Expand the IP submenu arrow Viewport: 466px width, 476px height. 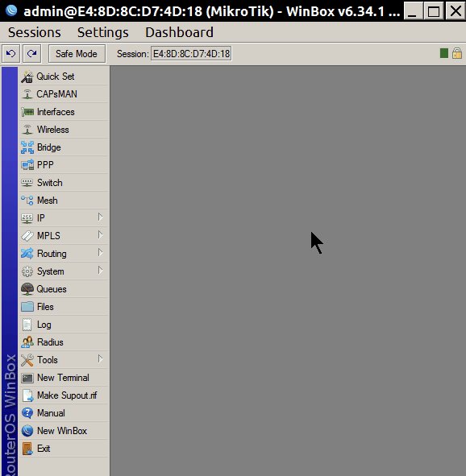(100, 217)
